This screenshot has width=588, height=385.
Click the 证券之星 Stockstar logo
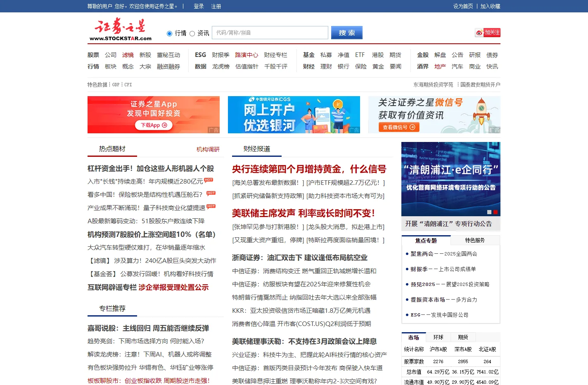tap(120, 30)
